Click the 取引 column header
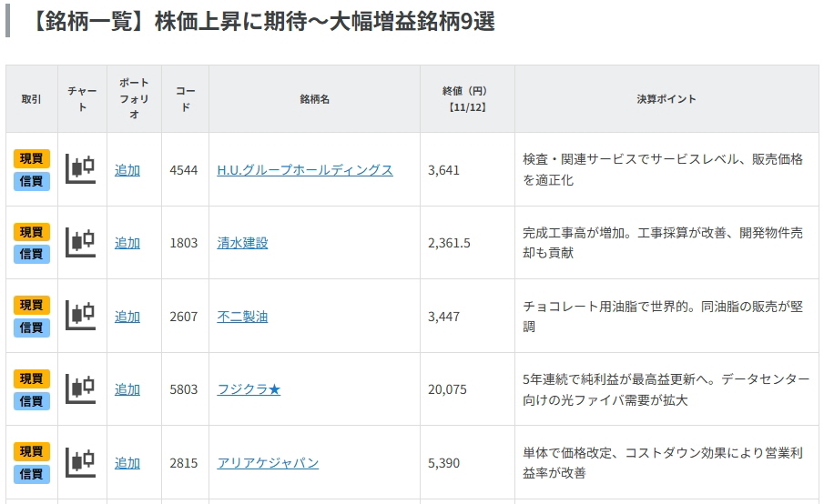This screenshot has width=824, height=504. coord(31,99)
